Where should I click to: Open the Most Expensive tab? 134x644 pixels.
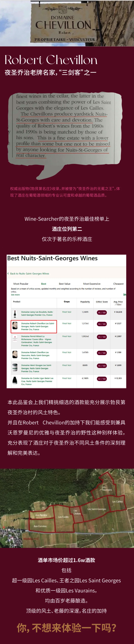click(92, 284)
